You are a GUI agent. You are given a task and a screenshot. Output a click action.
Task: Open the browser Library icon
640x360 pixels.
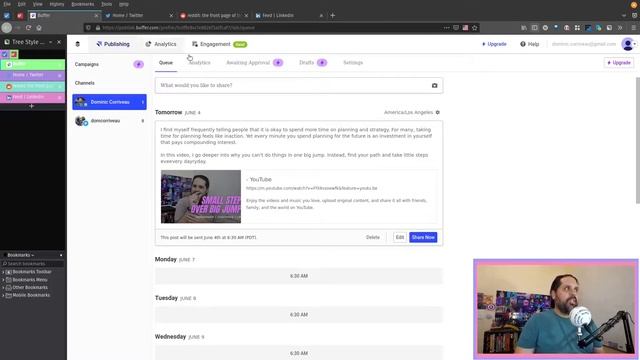tap(524, 28)
